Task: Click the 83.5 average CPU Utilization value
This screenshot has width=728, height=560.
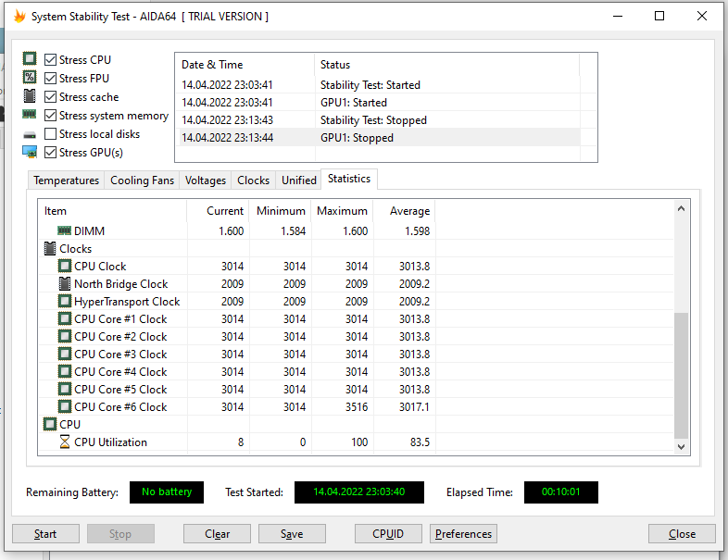Action: pyautogui.click(x=420, y=442)
